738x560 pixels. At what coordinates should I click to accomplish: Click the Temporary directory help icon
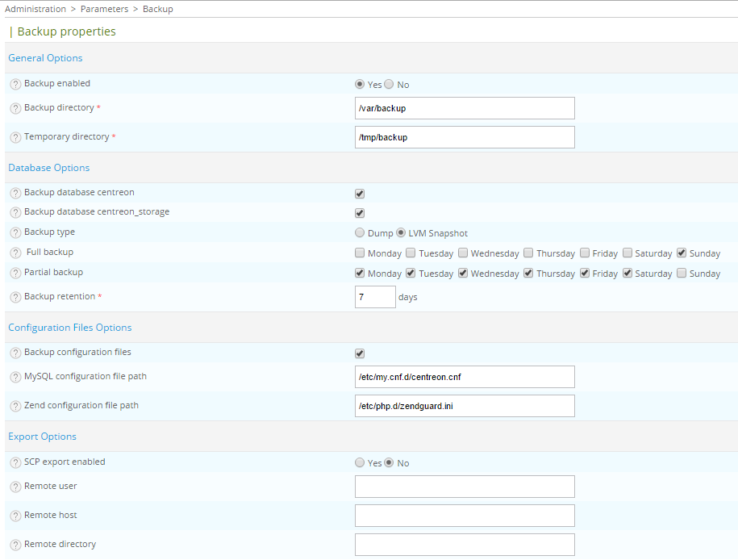15,136
